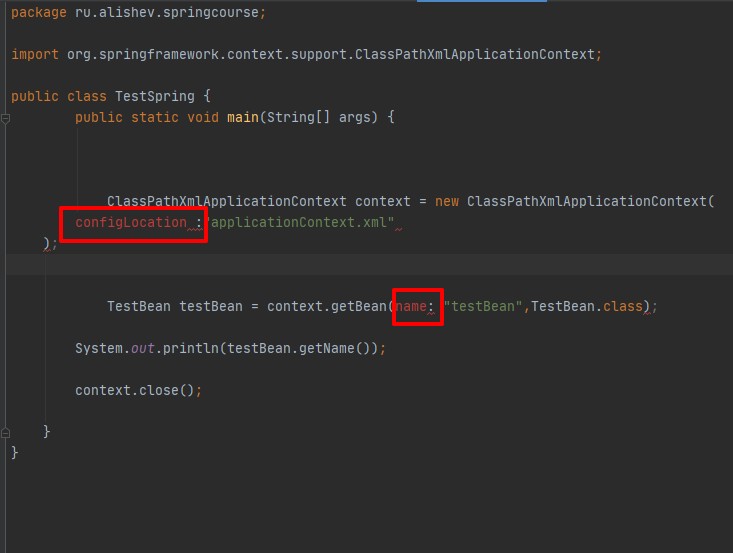Click the context.getBean call
This screenshot has width=733, height=553.
pos(327,307)
